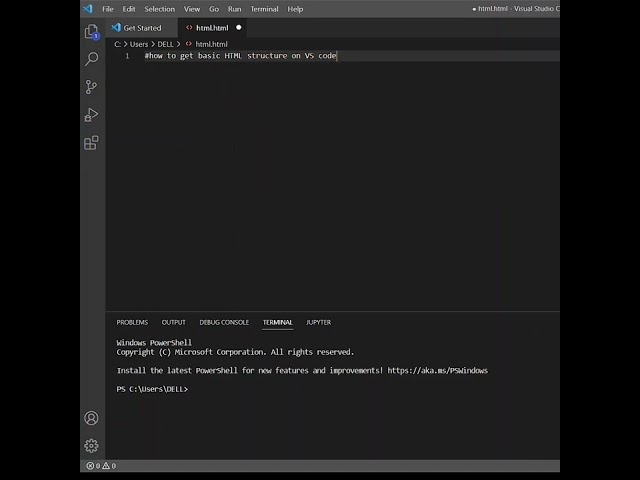Open the https://aka.ms/PSWindows link
Viewport: 640px width, 480px height.
[x=438, y=371]
